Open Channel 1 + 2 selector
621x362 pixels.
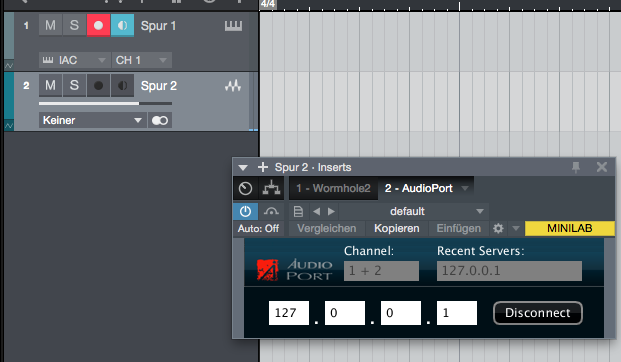point(381,271)
